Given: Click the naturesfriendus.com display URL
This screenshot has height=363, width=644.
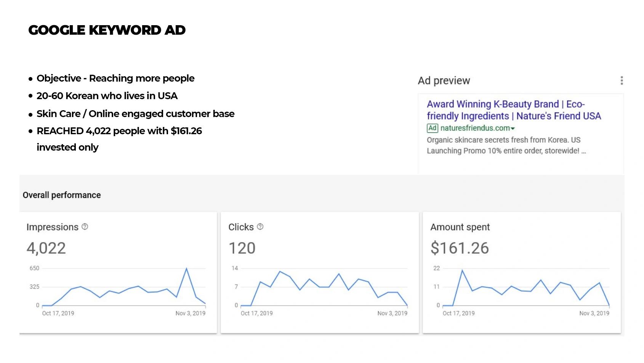Looking at the screenshot, I should (x=475, y=128).
